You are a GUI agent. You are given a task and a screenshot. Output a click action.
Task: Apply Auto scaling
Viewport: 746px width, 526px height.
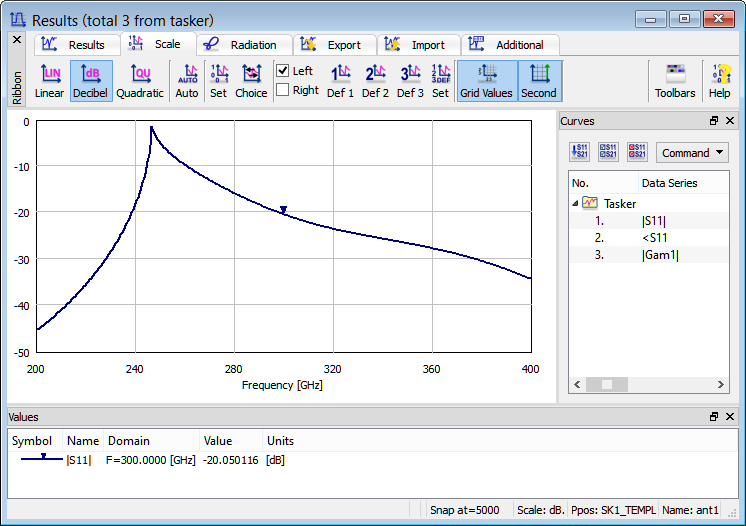(x=187, y=80)
